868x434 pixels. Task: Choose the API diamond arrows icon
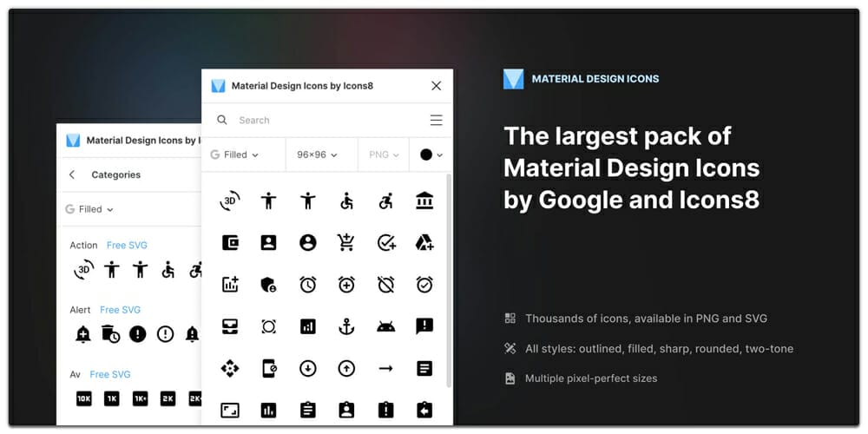point(230,369)
